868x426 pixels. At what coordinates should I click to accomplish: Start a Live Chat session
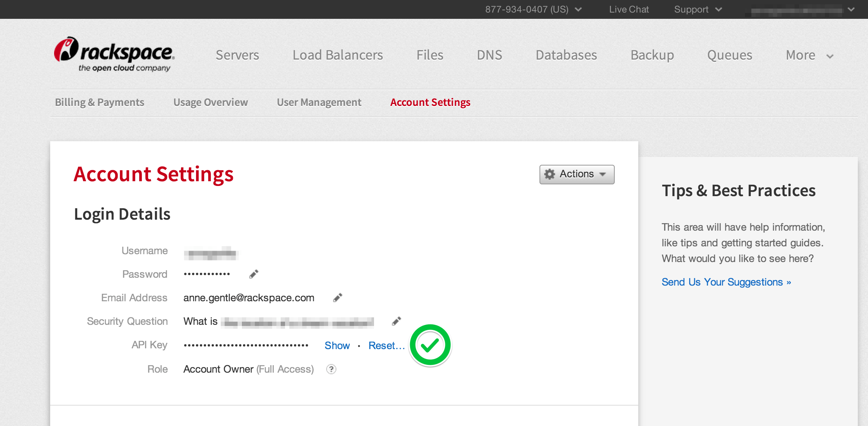pos(628,9)
